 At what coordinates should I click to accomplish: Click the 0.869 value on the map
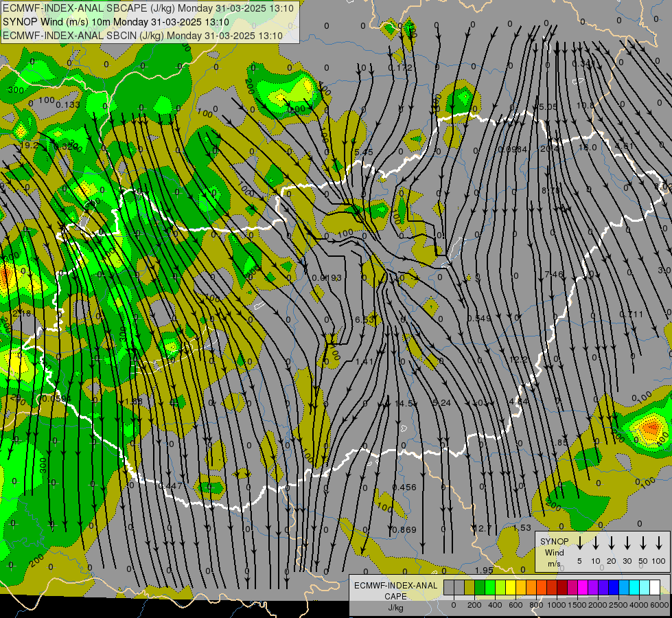[x=404, y=529]
